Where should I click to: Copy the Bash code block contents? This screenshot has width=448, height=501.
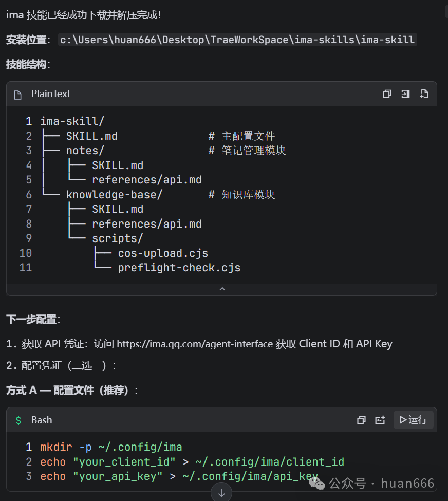(361, 420)
